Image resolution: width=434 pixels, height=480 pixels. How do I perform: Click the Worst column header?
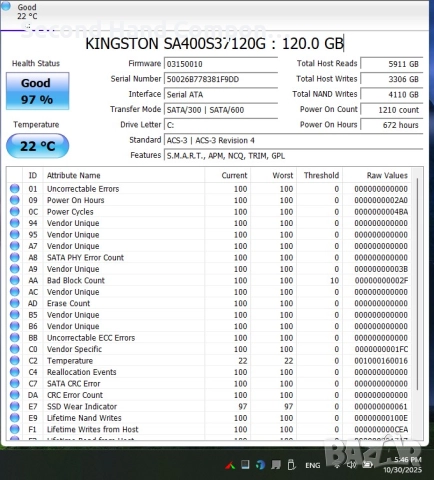pos(274,175)
